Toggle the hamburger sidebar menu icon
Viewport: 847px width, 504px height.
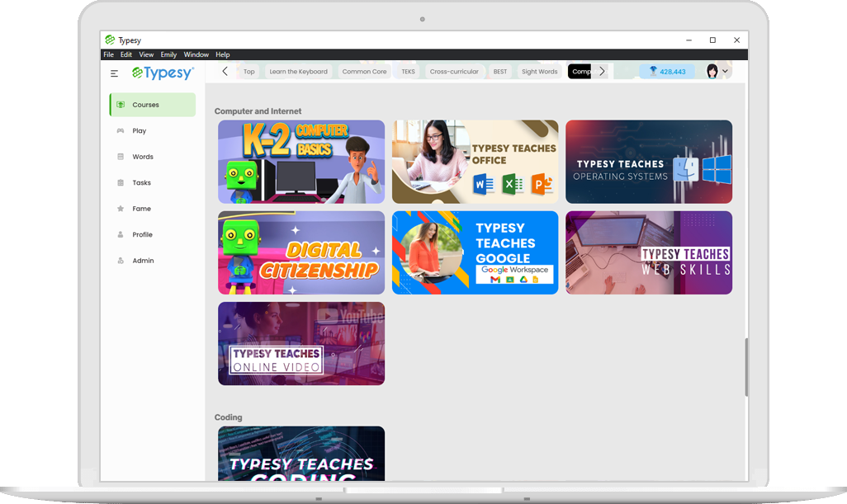114,73
